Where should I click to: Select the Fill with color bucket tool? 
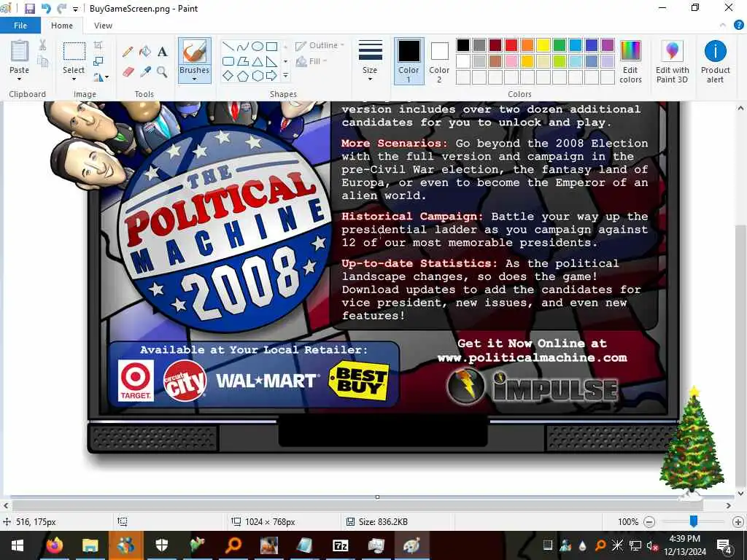[145, 52]
